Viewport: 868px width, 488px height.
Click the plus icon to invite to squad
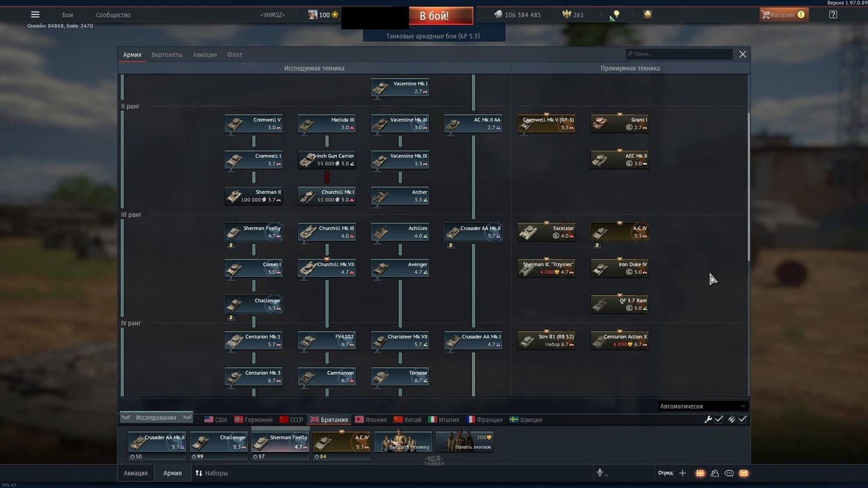[x=682, y=474]
